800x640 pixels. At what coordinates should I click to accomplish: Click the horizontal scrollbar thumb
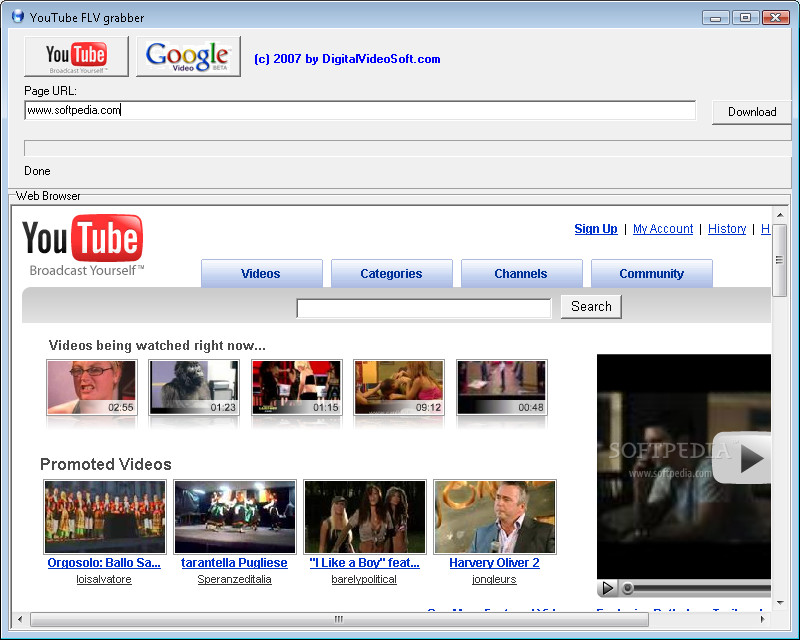pyautogui.click(x=339, y=619)
